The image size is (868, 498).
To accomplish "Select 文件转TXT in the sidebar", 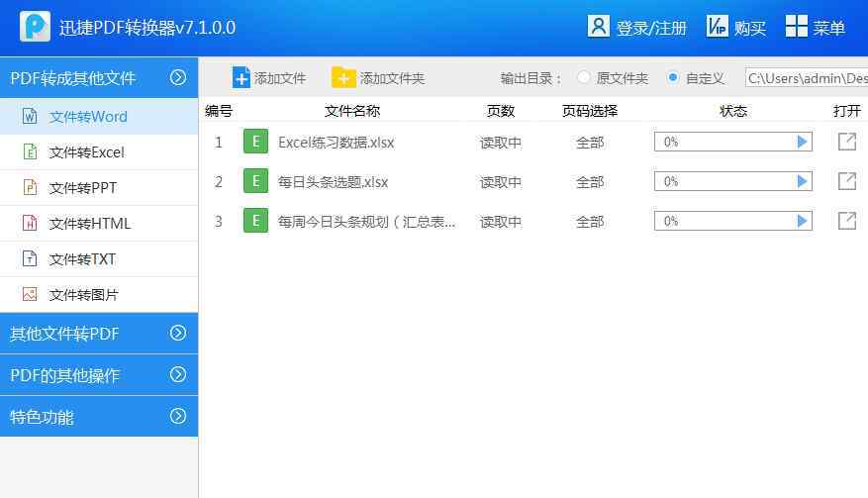I will pos(99,258).
